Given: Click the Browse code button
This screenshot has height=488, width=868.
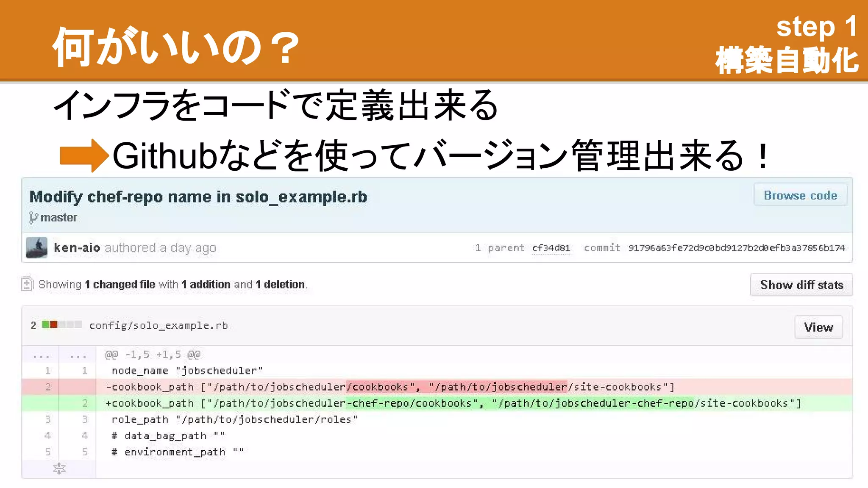Looking at the screenshot, I should click(x=800, y=195).
